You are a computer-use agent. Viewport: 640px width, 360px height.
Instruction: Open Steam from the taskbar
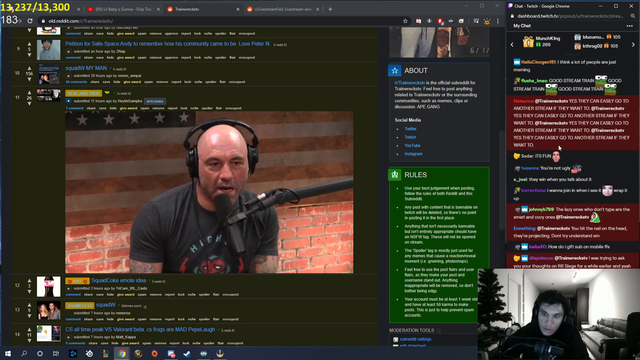187,353
